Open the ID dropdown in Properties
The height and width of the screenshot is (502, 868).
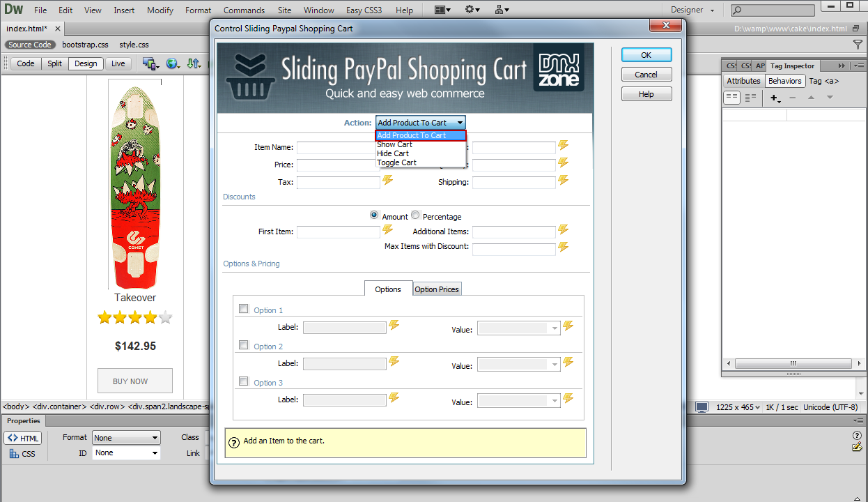pos(126,453)
